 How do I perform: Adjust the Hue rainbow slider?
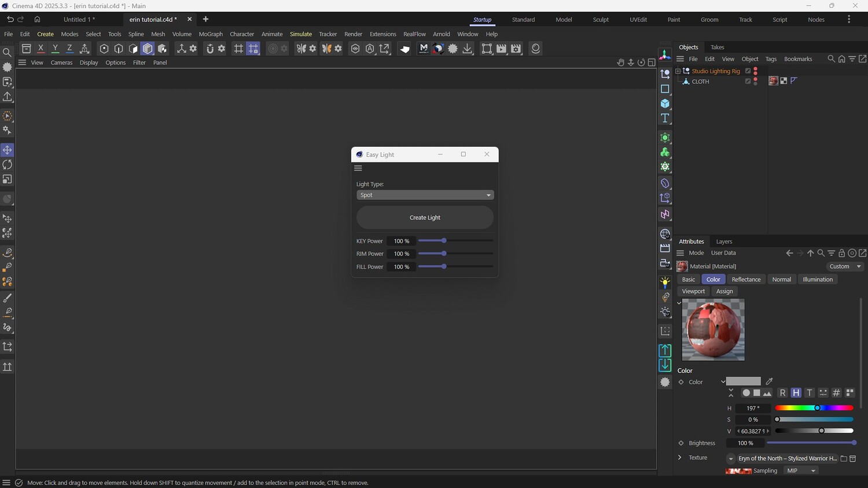point(814,408)
